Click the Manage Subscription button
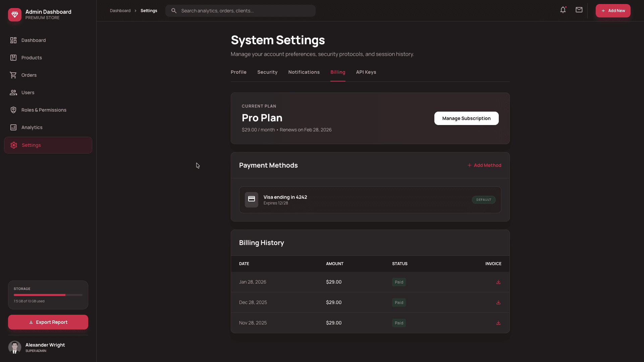 tap(466, 118)
